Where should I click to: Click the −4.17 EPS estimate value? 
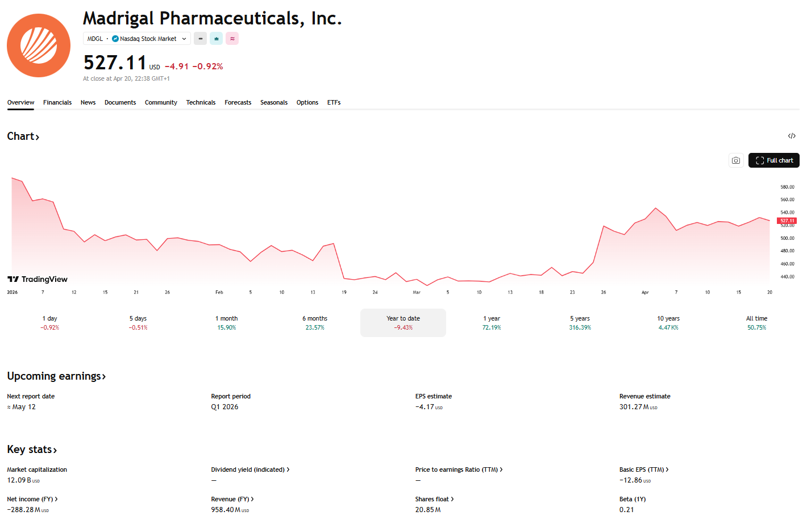coord(429,407)
